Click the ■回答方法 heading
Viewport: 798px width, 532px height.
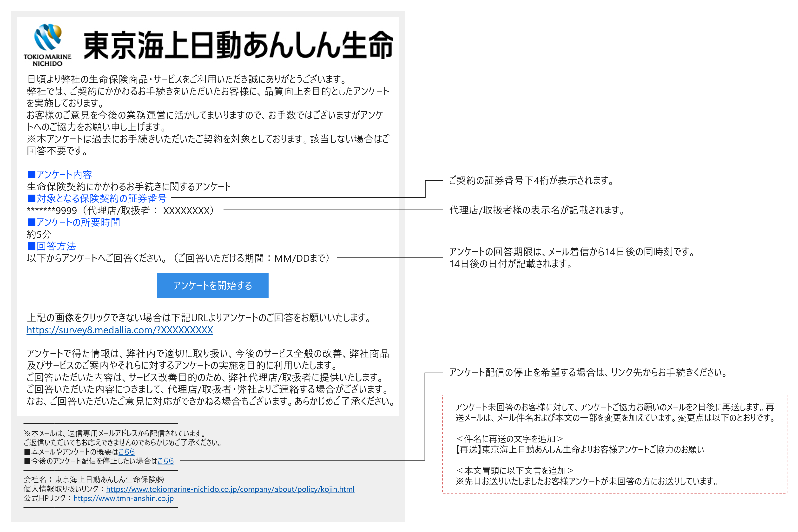tap(52, 246)
